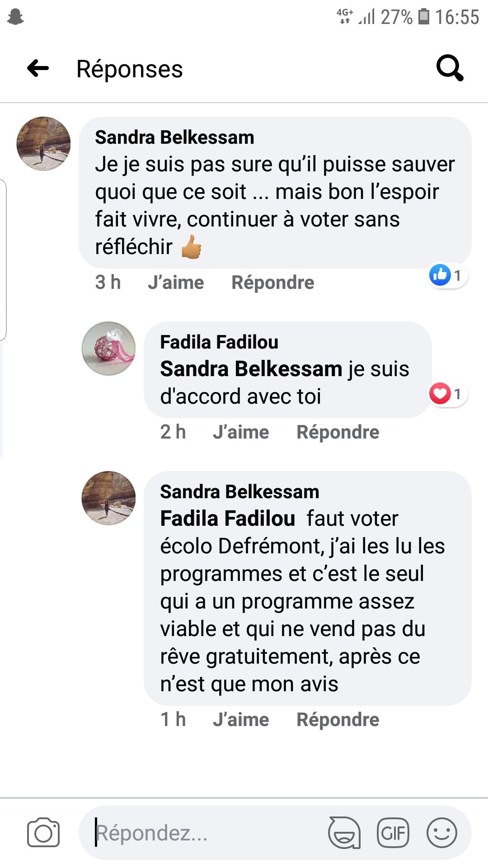Open the emoji smiley picker
Image resolution: width=488 pixels, height=868 pixels.
click(442, 833)
